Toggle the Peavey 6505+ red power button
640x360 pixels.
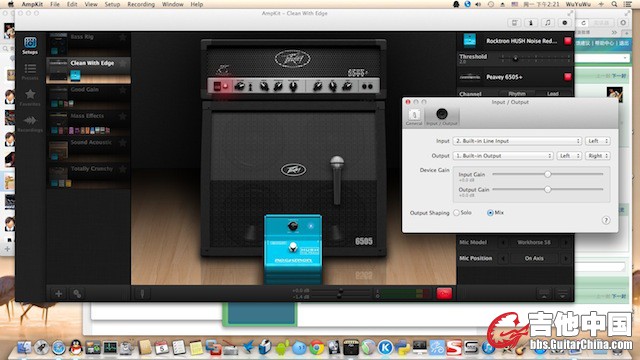567,77
